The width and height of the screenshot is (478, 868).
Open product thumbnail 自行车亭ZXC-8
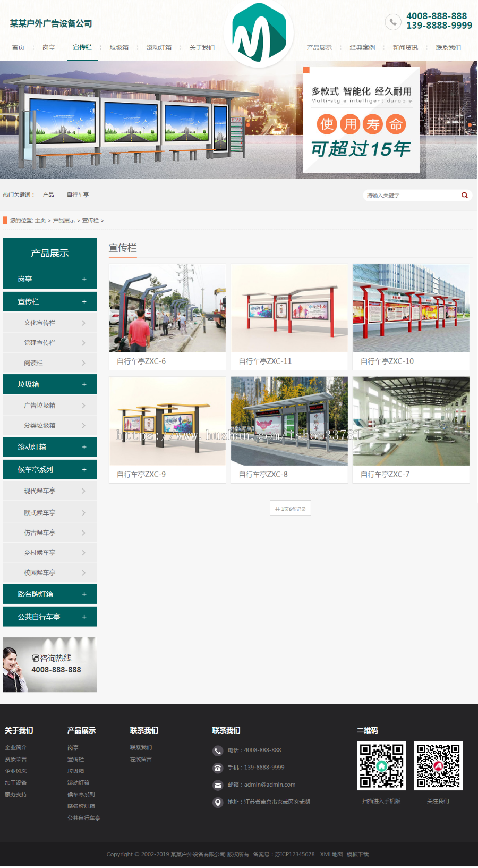(289, 422)
